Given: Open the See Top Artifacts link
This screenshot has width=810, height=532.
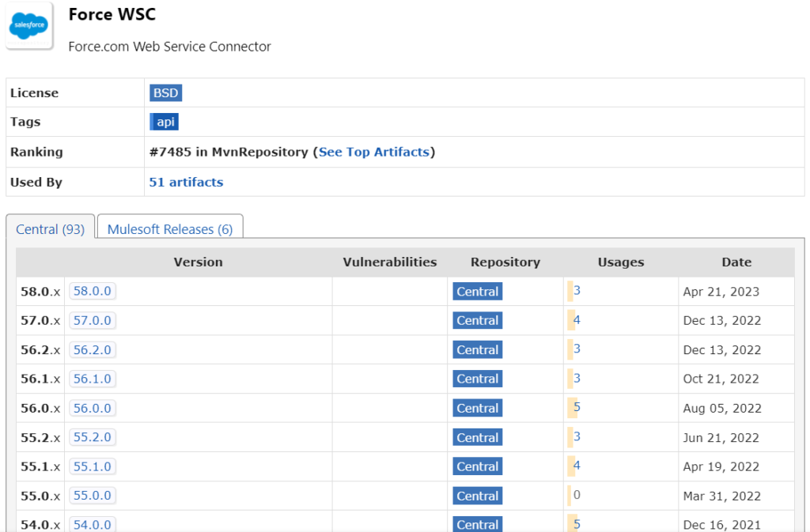Looking at the screenshot, I should (374, 152).
